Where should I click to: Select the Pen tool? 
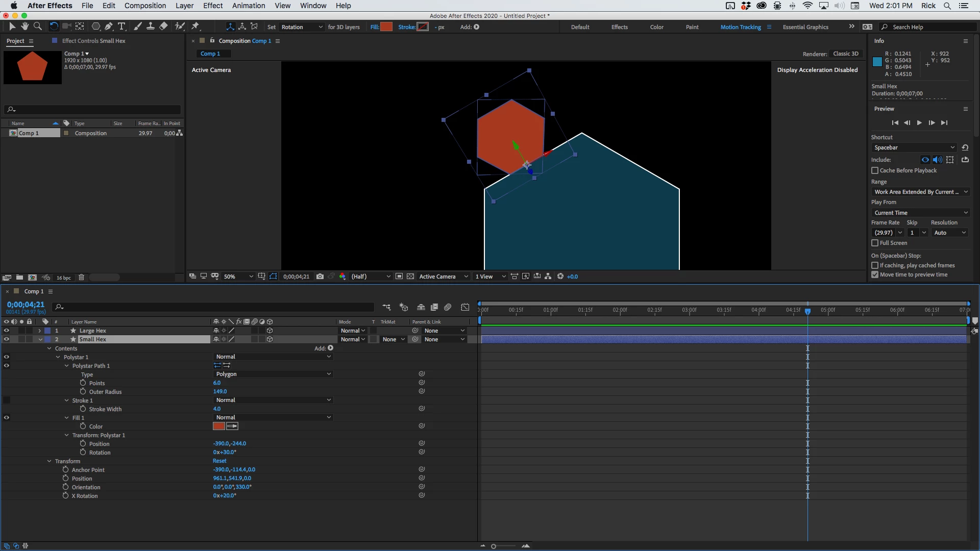[x=108, y=27]
